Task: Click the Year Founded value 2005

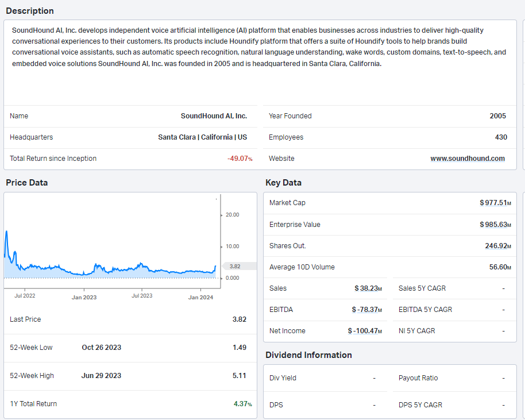Action: [x=497, y=116]
